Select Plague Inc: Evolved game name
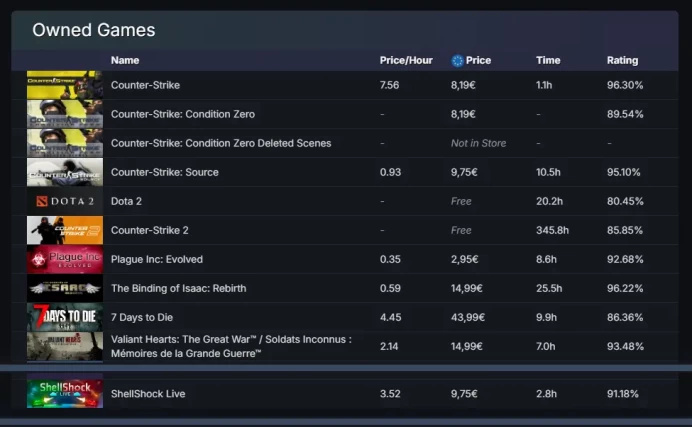Viewport: 692px width, 427px height. tap(157, 259)
